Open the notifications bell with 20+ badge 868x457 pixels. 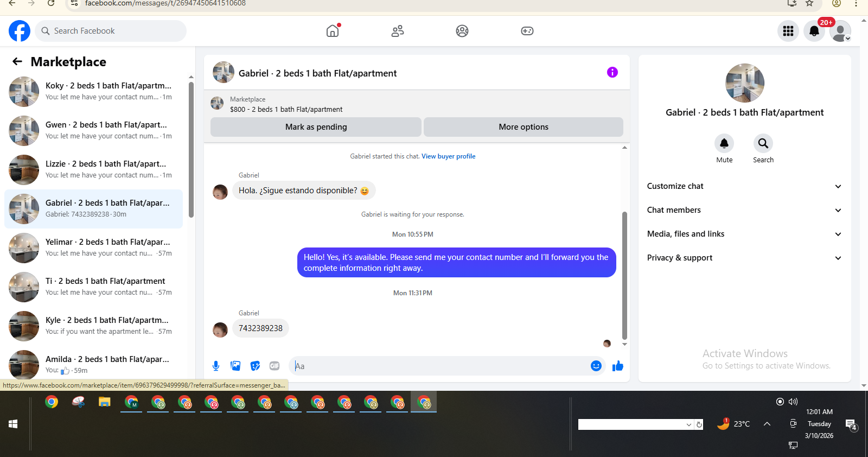coord(814,31)
